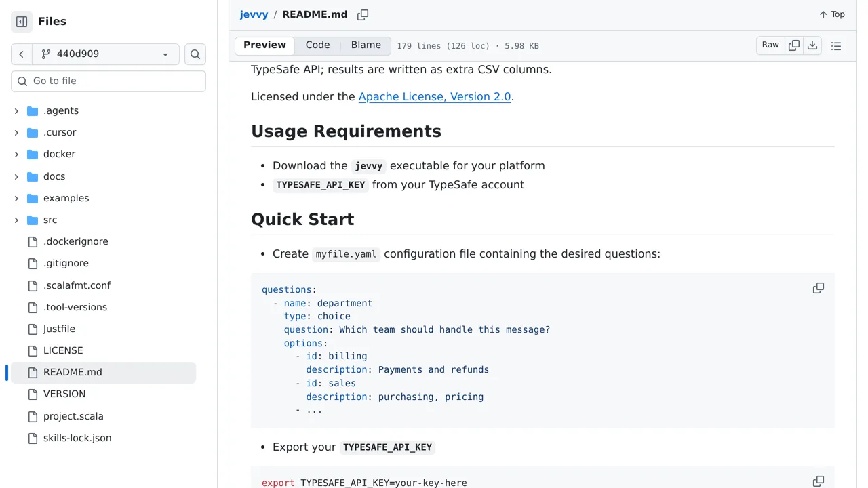Click the file icon beside .tool-versions
Screen dimensions: 868x488
tap(33, 308)
